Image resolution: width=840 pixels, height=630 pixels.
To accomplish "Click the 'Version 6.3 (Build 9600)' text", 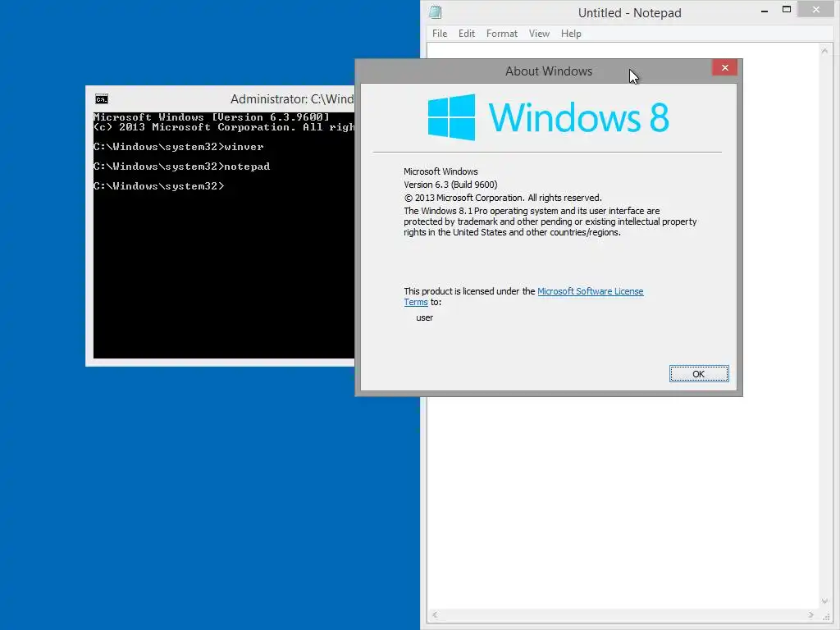I will pos(450,185).
